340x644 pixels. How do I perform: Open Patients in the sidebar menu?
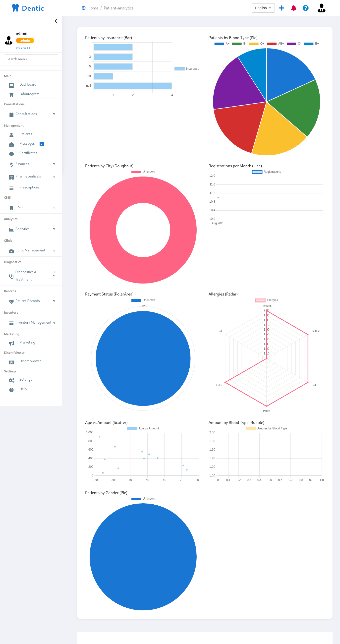(x=25, y=134)
